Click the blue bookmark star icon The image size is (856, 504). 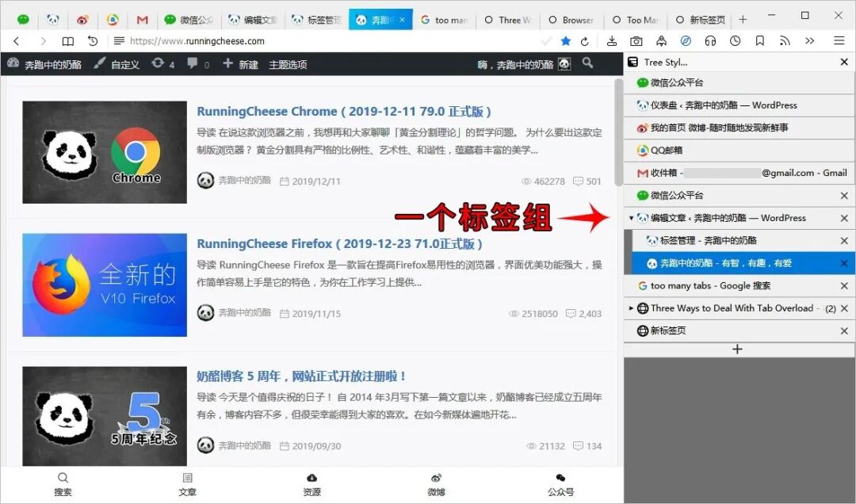tap(566, 41)
